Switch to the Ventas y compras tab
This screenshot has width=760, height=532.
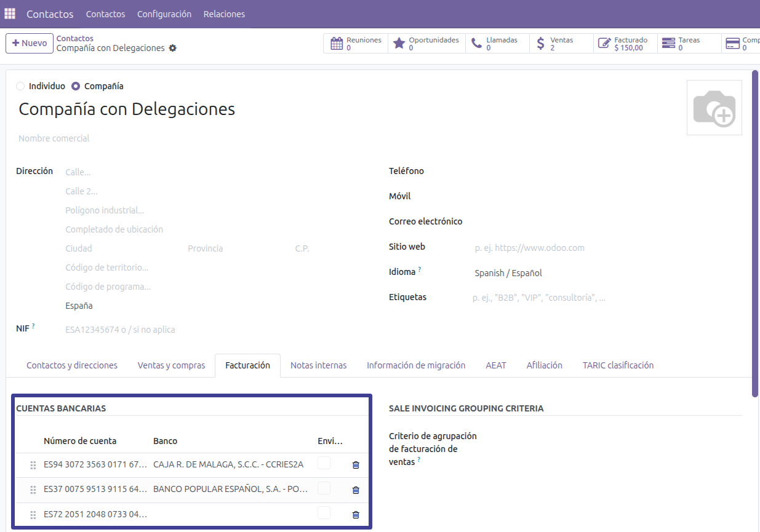pos(171,365)
